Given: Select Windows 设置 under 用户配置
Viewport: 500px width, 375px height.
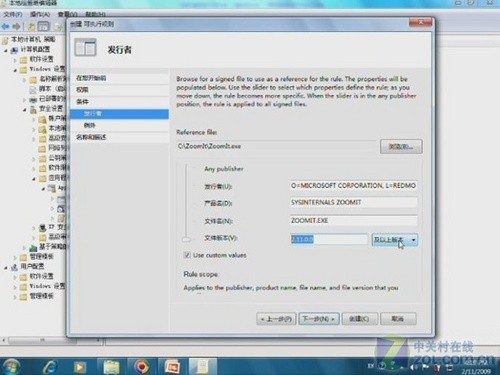Looking at the screenshot, I should coord(47,286).
